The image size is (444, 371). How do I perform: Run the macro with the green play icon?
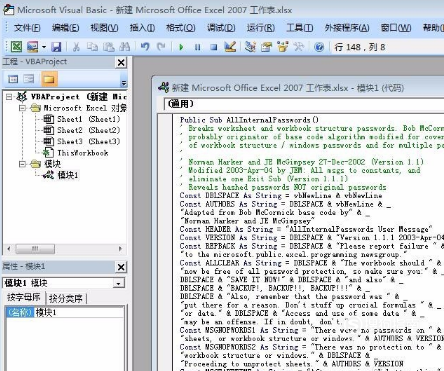coord(181,47)
